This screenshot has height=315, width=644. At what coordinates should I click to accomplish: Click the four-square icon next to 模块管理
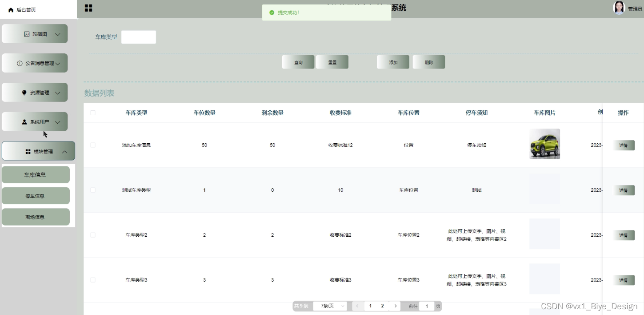coord(28,152)
